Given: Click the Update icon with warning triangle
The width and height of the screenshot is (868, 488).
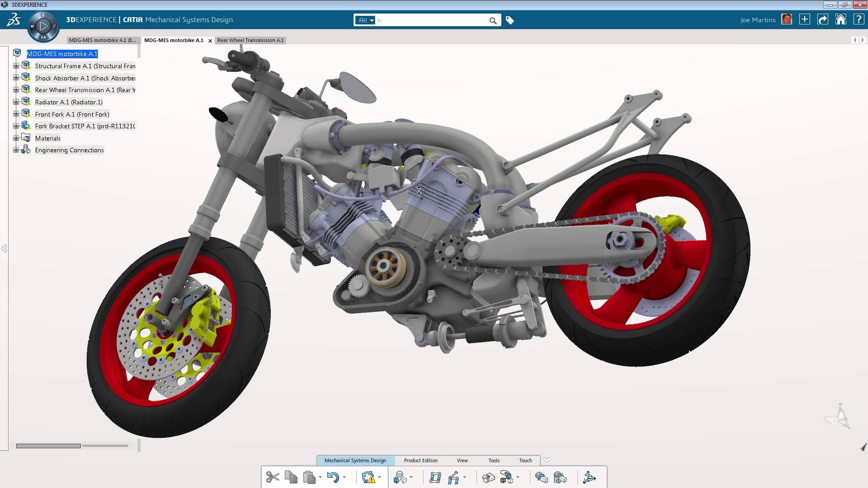Looking at the screenshot, I should tap(368, 477).
